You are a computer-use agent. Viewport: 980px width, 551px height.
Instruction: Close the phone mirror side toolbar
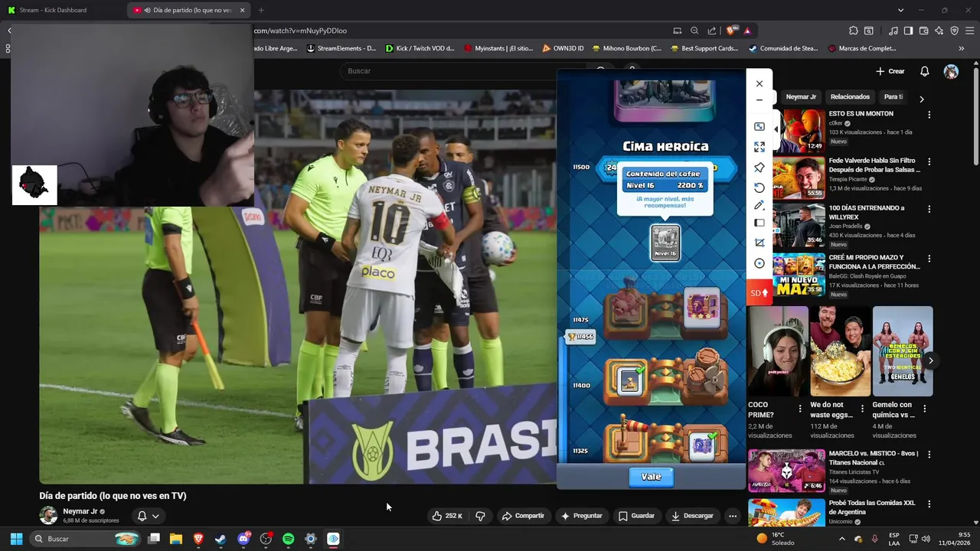point(759,83)
